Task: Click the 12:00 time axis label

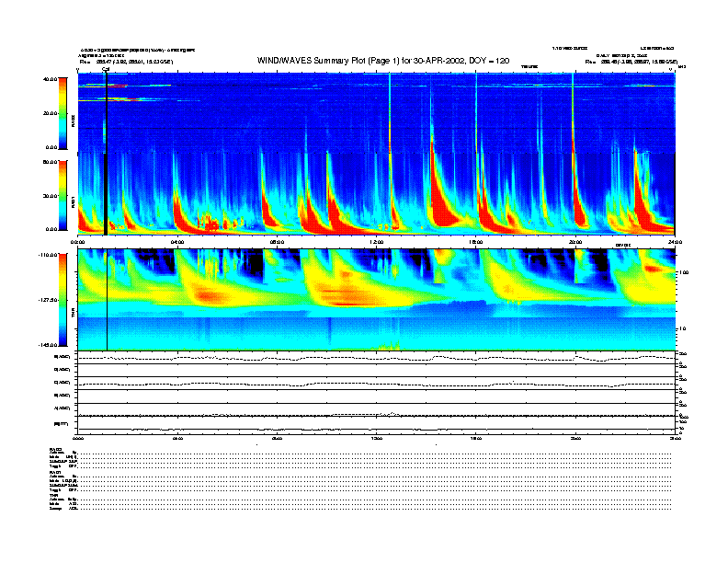Action: (x=376, y=241)
